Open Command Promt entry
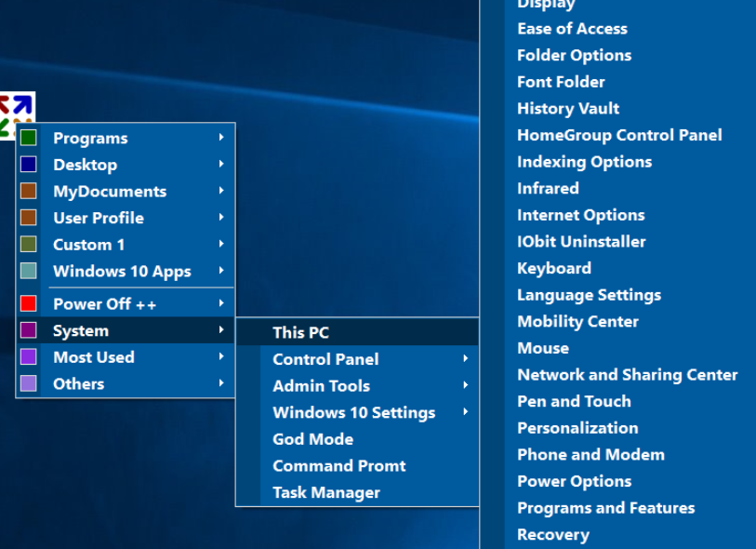Screen dimensions: 756x549 coord(358,465)
